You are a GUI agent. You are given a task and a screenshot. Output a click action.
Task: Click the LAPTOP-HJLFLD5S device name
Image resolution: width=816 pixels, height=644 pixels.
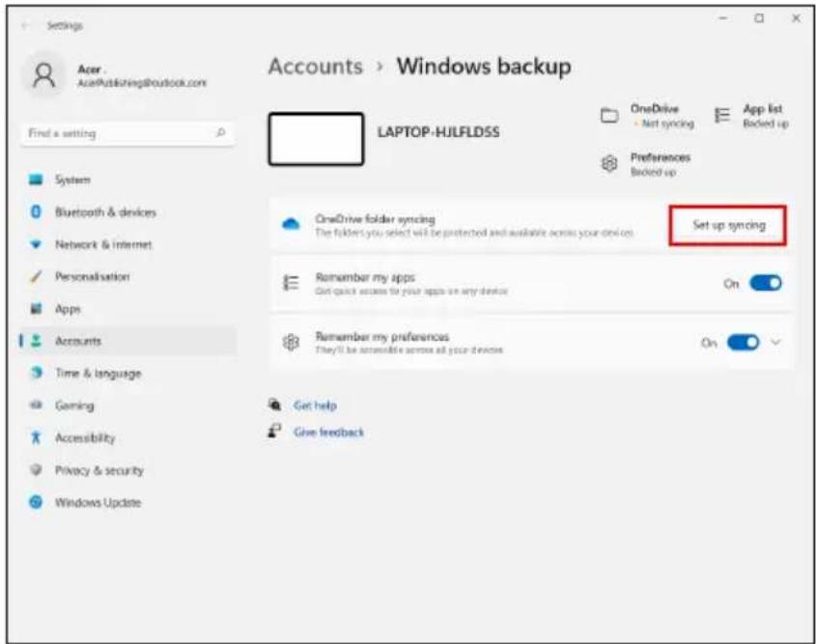click(x=438, y=132)
